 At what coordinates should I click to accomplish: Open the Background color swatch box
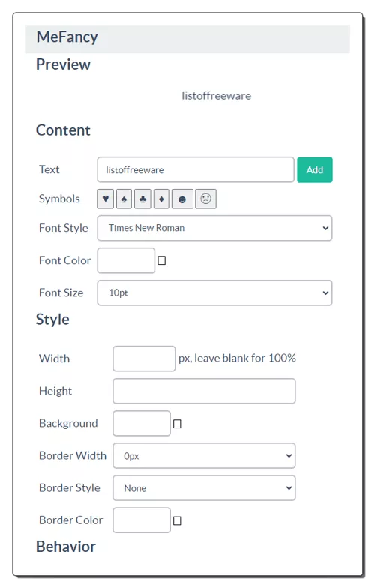tap(142, 423)
